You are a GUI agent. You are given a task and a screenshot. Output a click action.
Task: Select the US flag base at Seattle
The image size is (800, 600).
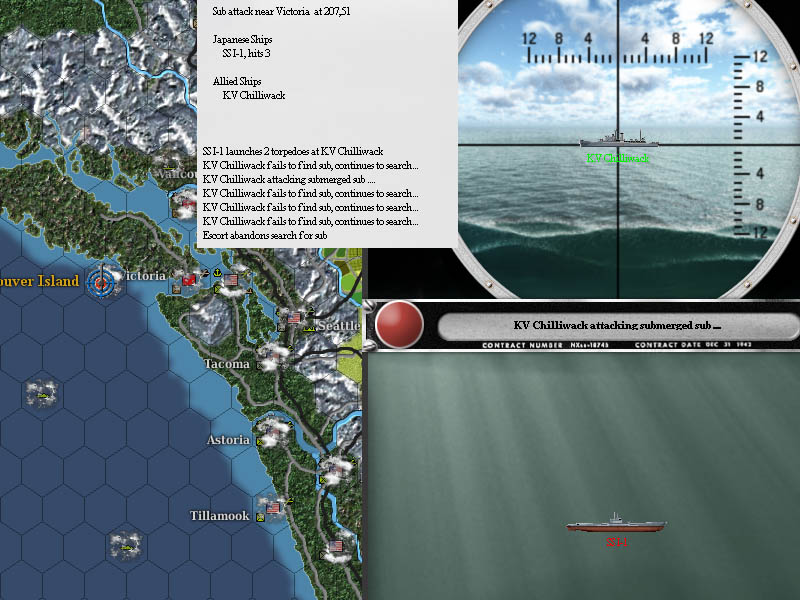point(294,317)
